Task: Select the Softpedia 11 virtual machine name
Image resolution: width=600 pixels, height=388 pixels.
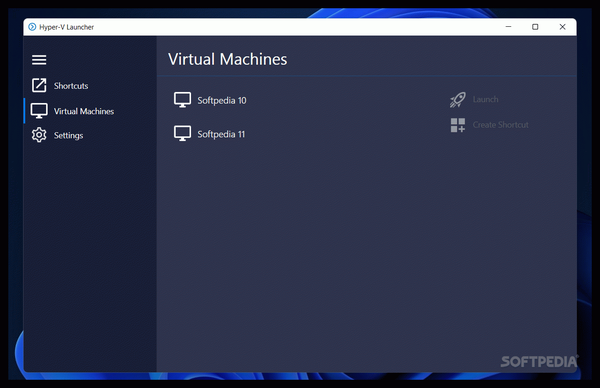Action: [x=221, y=134]
